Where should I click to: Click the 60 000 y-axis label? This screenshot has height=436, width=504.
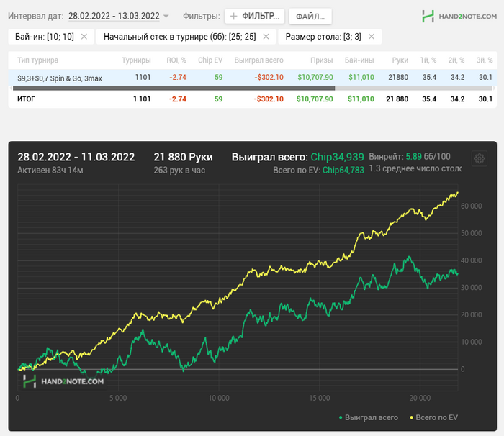tap(471, 206)
